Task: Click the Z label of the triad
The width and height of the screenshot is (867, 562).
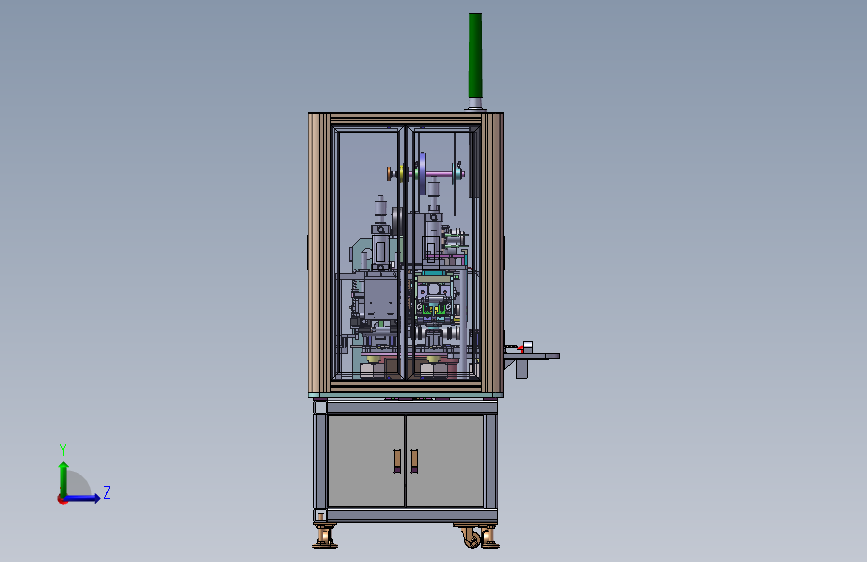Action: point(107,492)
